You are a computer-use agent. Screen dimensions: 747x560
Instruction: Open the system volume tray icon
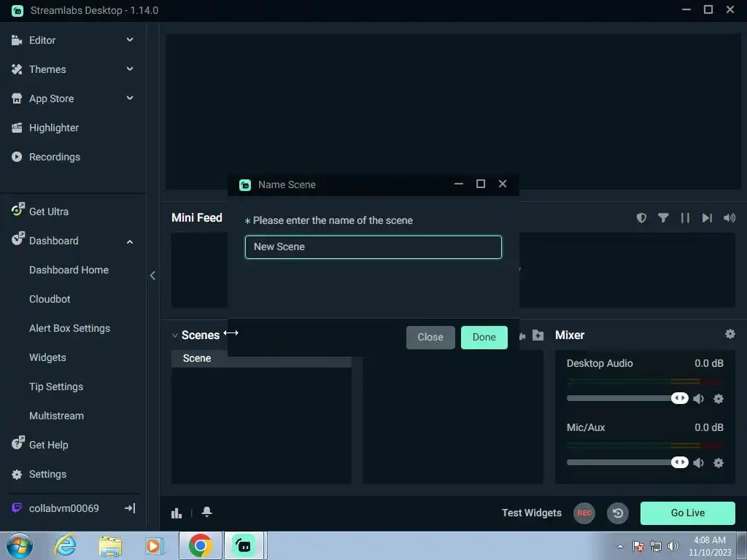[x=673, y=546]
